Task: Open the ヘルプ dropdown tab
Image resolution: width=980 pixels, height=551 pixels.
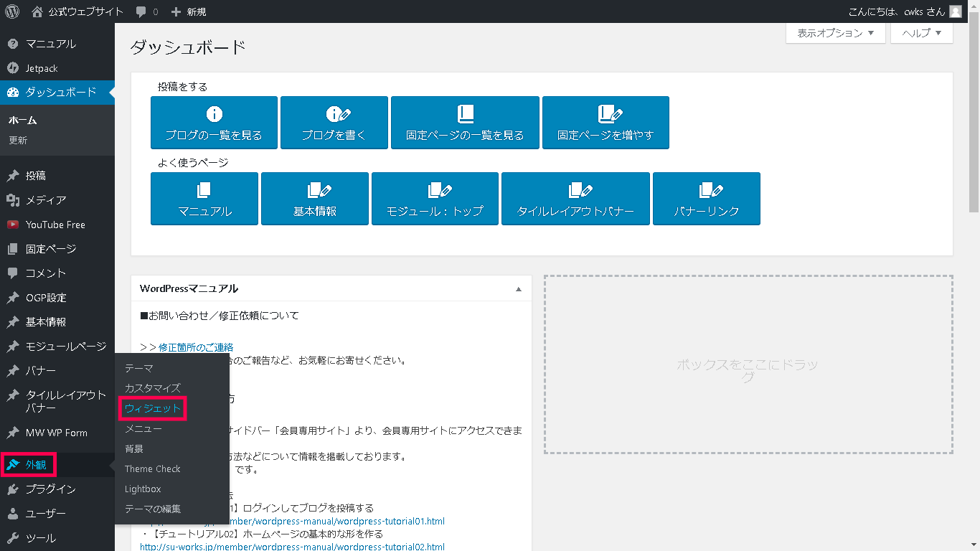Action: (921, 33)
